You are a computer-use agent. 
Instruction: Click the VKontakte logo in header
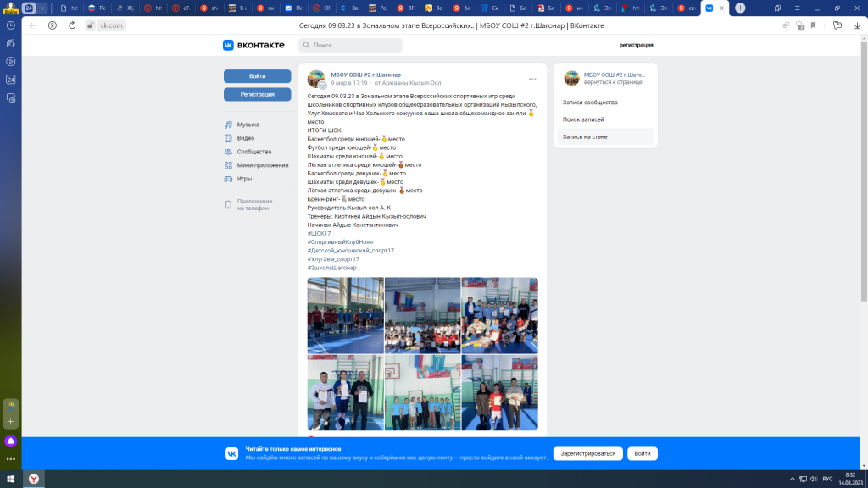coord(251,45)
